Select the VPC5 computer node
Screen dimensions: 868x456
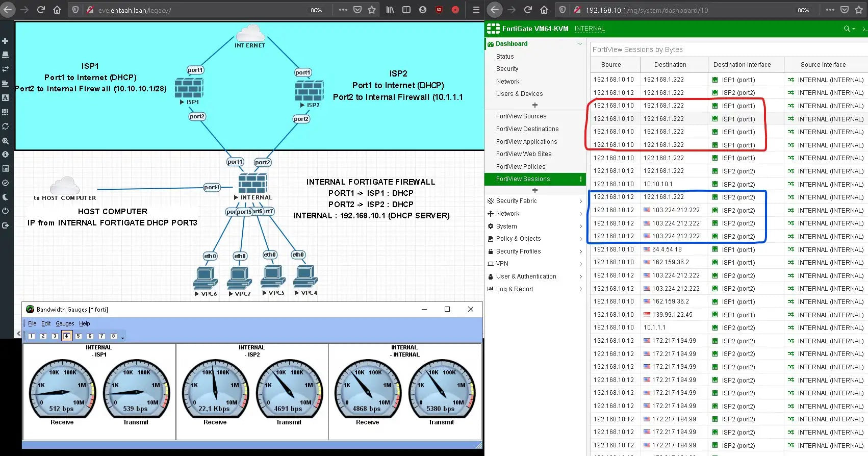[x=273, y=277]
